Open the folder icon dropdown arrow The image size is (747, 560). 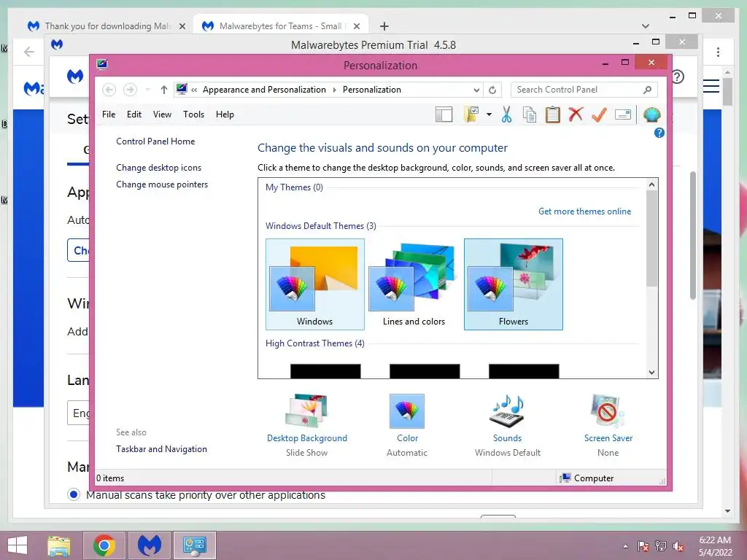click(x=489, y=114)
